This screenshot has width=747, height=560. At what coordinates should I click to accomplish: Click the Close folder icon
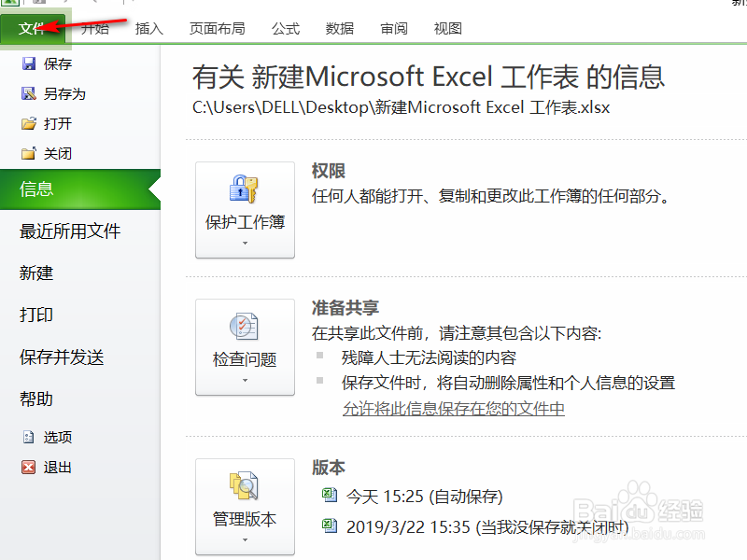coord(29,153)
